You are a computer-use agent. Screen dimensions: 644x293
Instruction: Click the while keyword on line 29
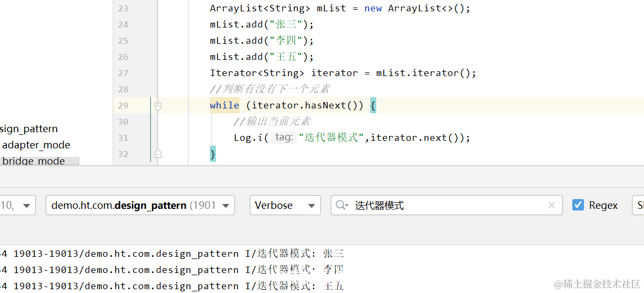(224, 105)
